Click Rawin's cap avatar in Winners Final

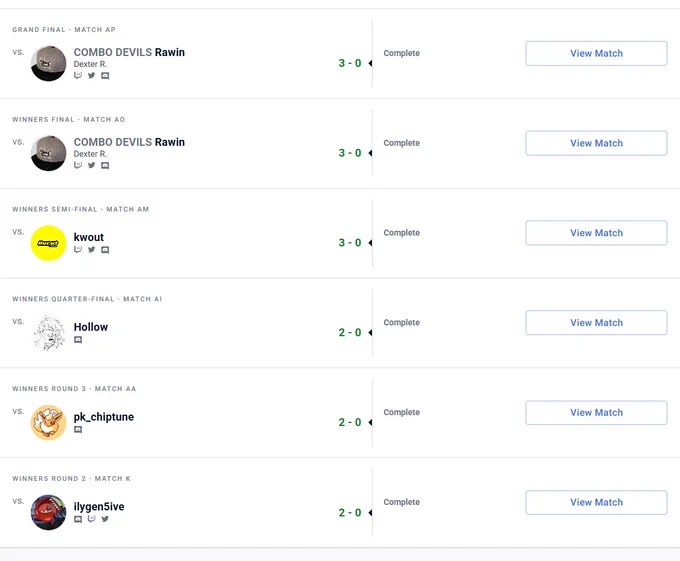48,153
